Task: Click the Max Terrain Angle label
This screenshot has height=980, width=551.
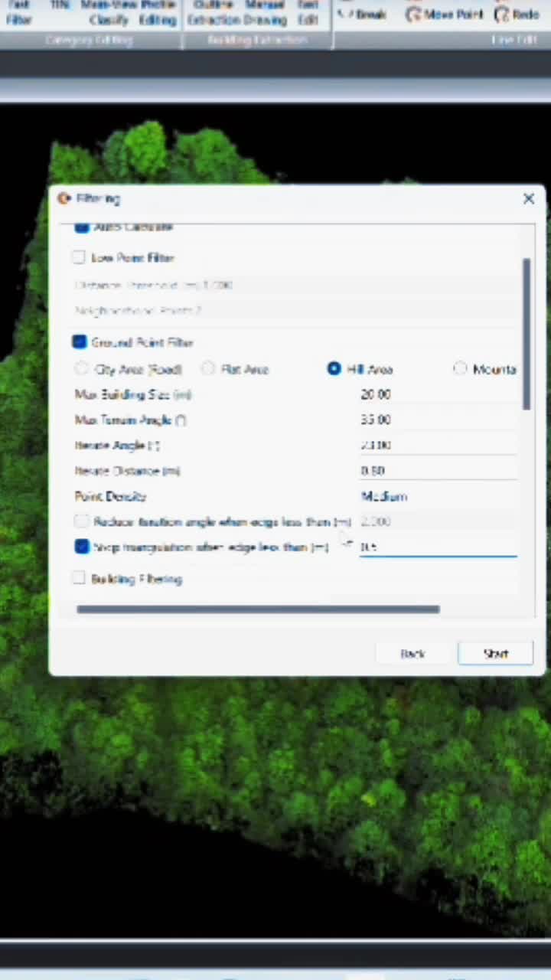Action: [x=131, y=420]
